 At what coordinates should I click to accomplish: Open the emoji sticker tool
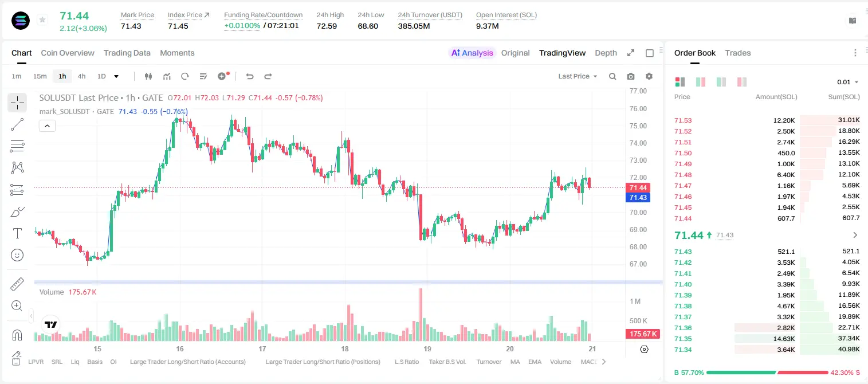click(17, 255)
